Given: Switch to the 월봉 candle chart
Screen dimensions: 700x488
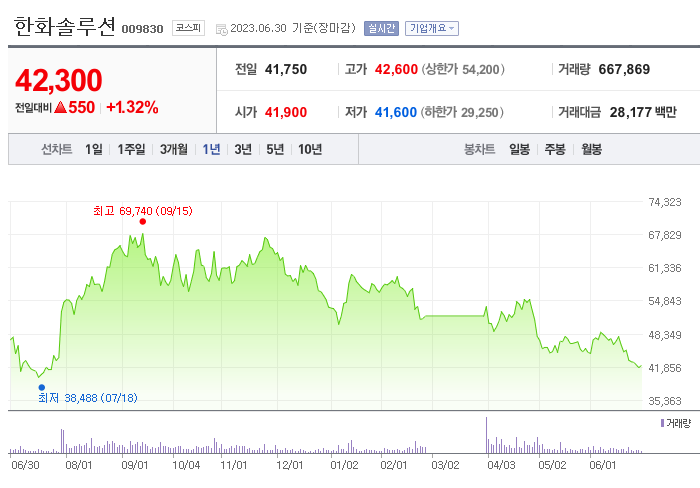Looking at the screenshot, I should pos(592,149).
